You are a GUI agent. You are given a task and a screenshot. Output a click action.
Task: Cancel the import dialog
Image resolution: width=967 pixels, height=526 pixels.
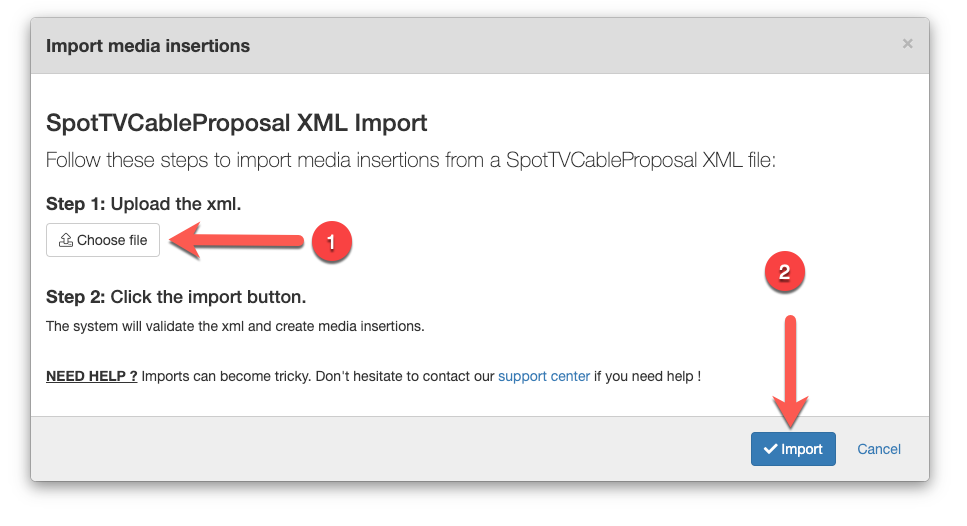[x=879, y=449]
